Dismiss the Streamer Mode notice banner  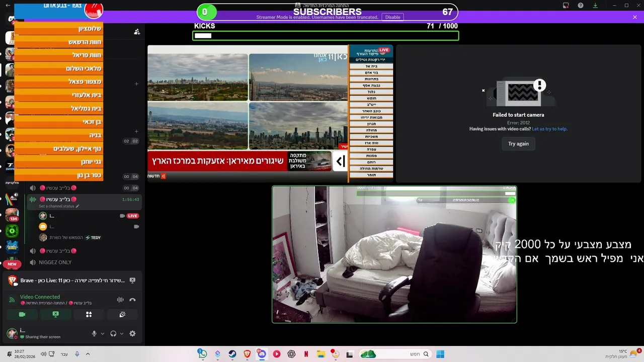click(635, 17)
